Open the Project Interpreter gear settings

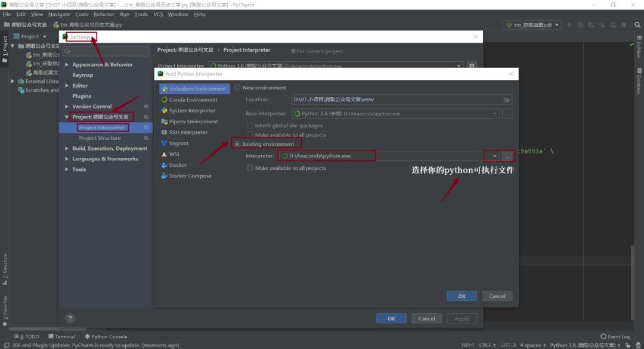(x=472, y=65)
